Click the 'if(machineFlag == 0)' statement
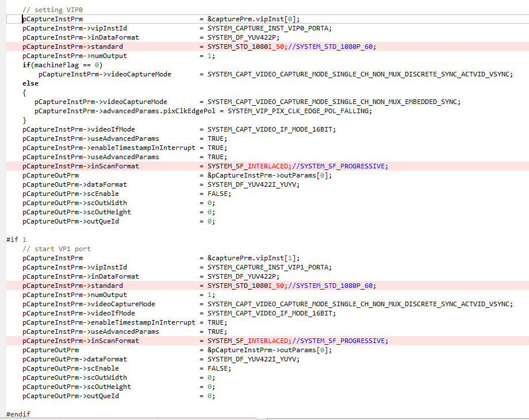The width and height of the screenshot is (529, 420). click(x=63, y=65)
